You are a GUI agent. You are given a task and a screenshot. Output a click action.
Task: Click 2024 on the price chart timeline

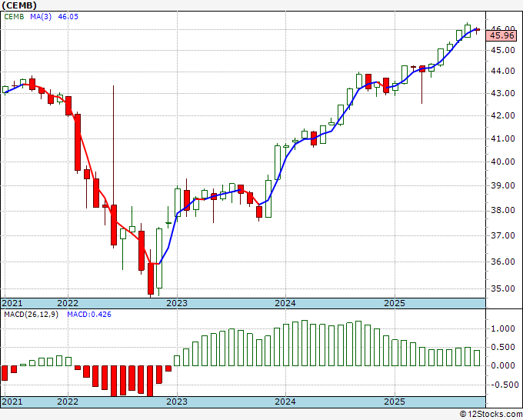[285, 303]
